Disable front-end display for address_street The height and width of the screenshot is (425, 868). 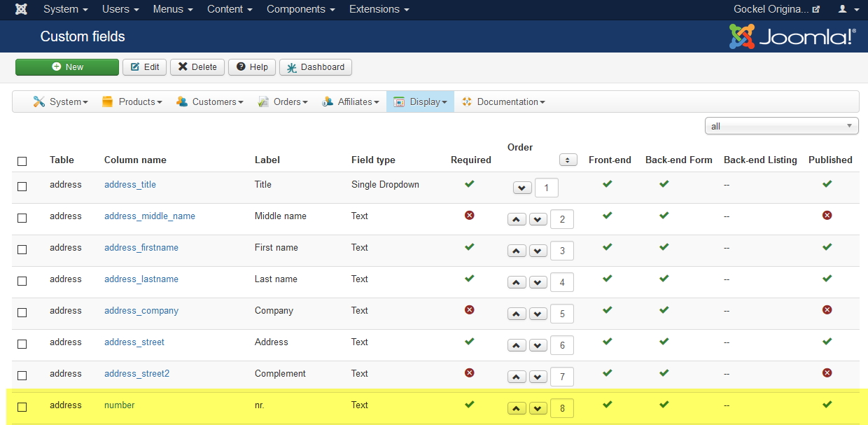(607, 342)
